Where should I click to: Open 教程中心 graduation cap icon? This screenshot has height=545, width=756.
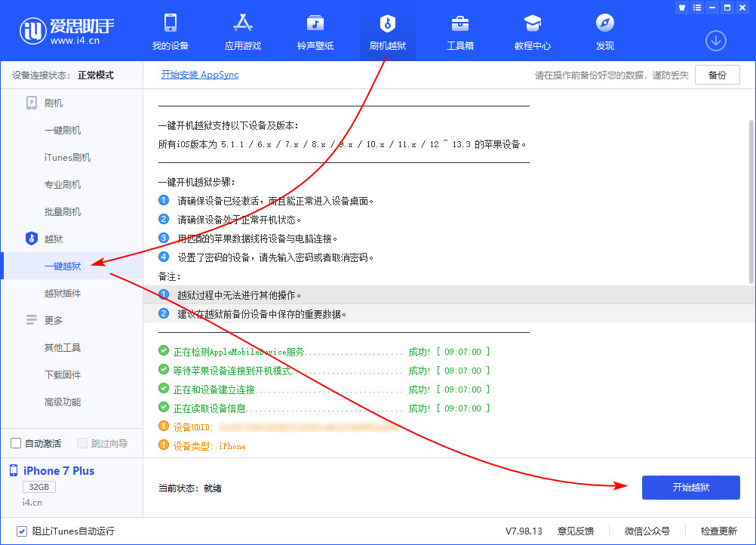[532, 23]
